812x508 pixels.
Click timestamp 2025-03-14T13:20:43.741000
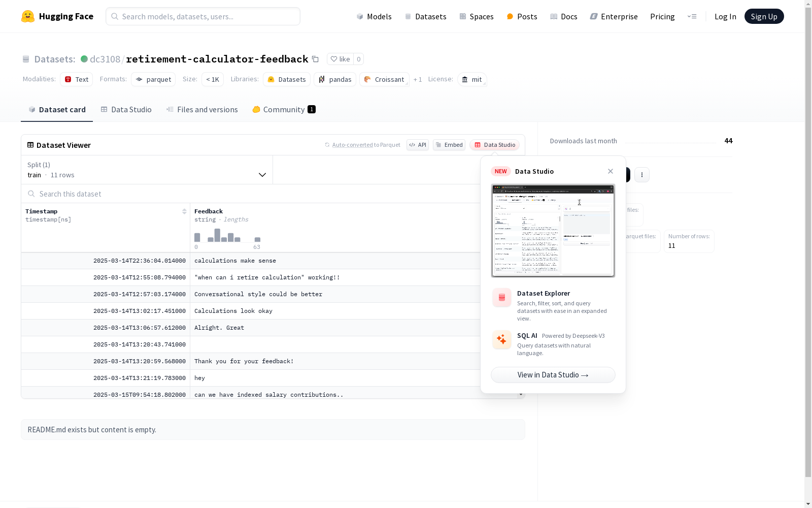click(x=140, y=344)
